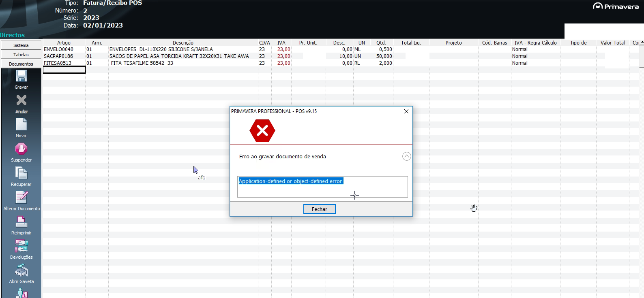The width and height of the screenshot is (644, 298).
Task: Click the error message text box
Action: click(322, 187)
